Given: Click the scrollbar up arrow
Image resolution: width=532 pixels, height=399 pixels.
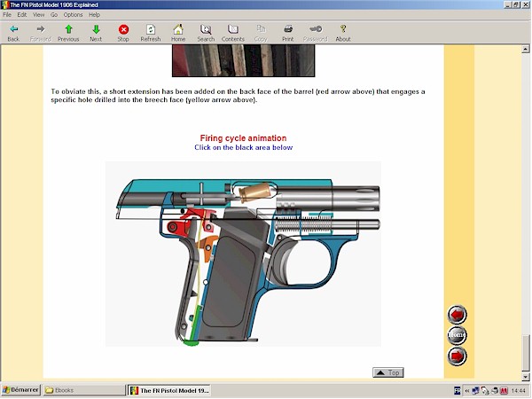Looking at the screenshot, I should pos(526,49).
